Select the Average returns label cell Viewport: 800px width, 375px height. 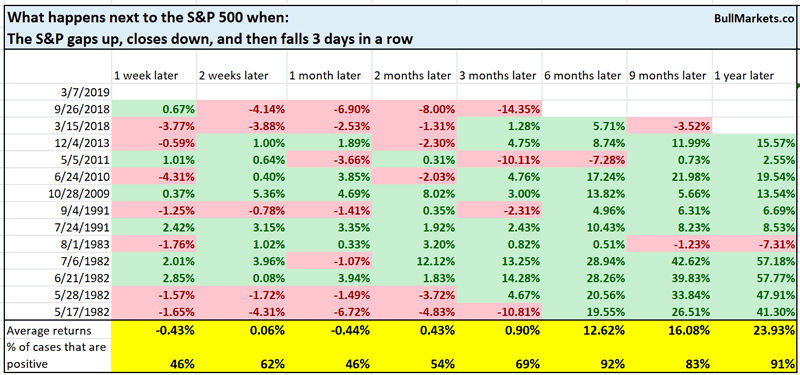point(58,330)
